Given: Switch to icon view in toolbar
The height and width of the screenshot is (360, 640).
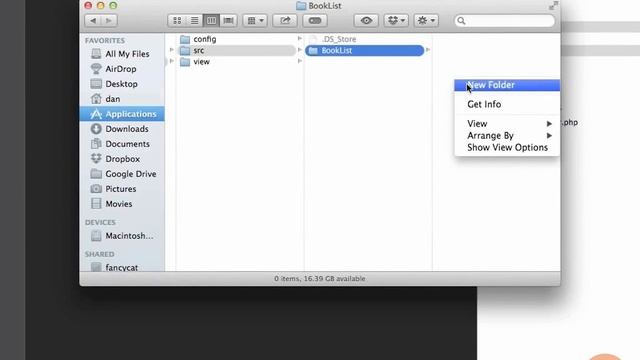Looking at the screenshot, I should coord(177,20).
